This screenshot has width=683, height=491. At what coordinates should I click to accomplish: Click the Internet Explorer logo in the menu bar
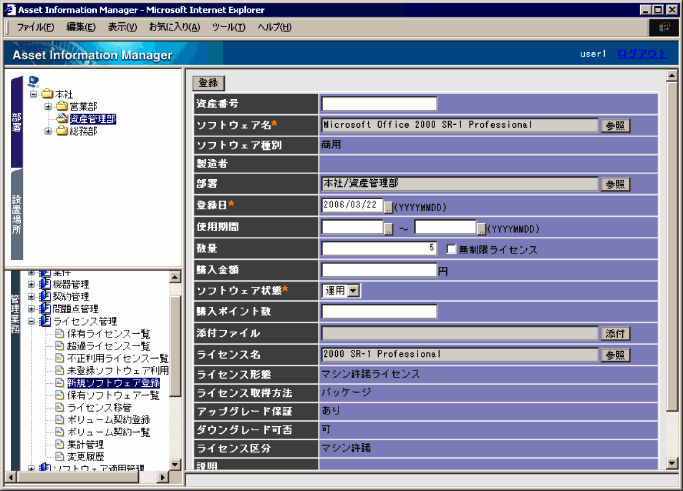(664, 27)
